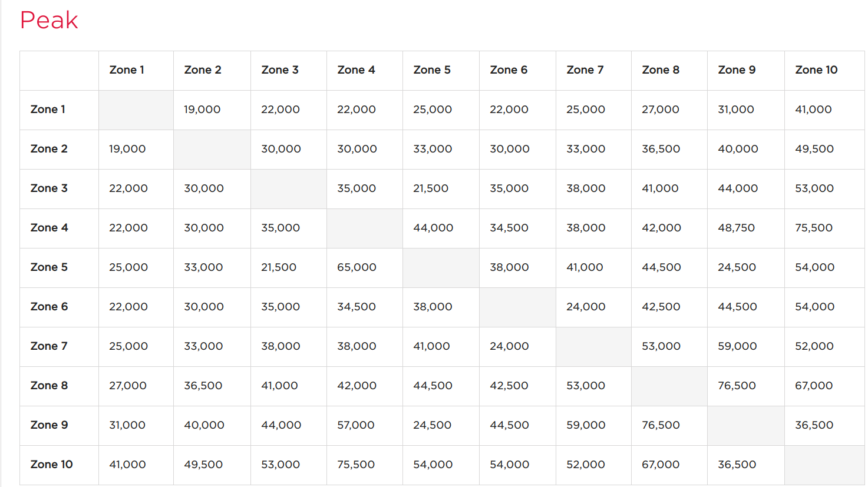
Task: Select the 75,500 cell in Zone 4 row
Action: tap(814, 228)
